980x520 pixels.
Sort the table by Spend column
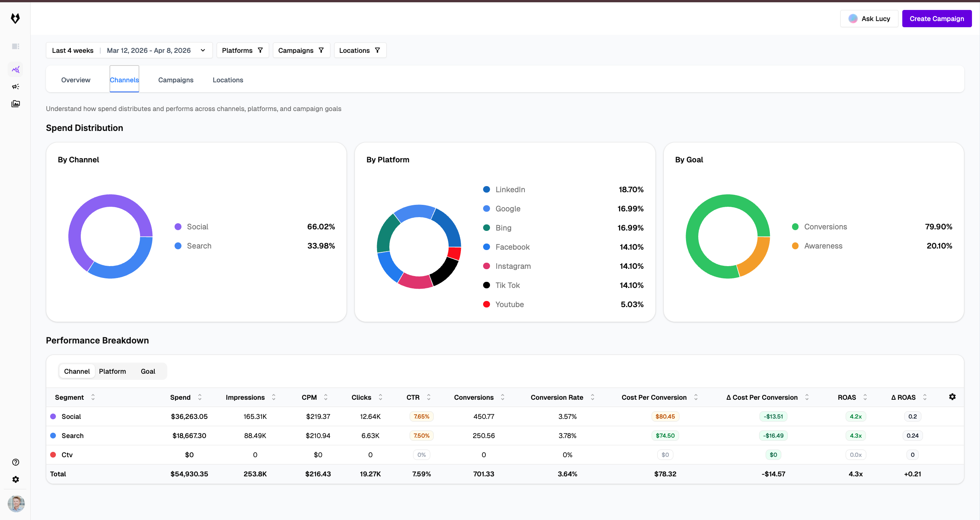(x=200, y=397)
